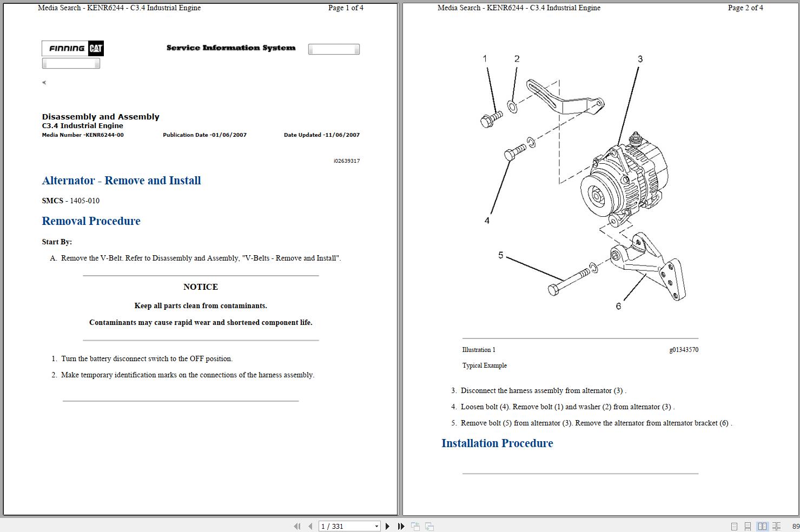The image size is (800, 532).
Task: Switch to continuous scrolling page layout
Action: [x=748, y=526]
